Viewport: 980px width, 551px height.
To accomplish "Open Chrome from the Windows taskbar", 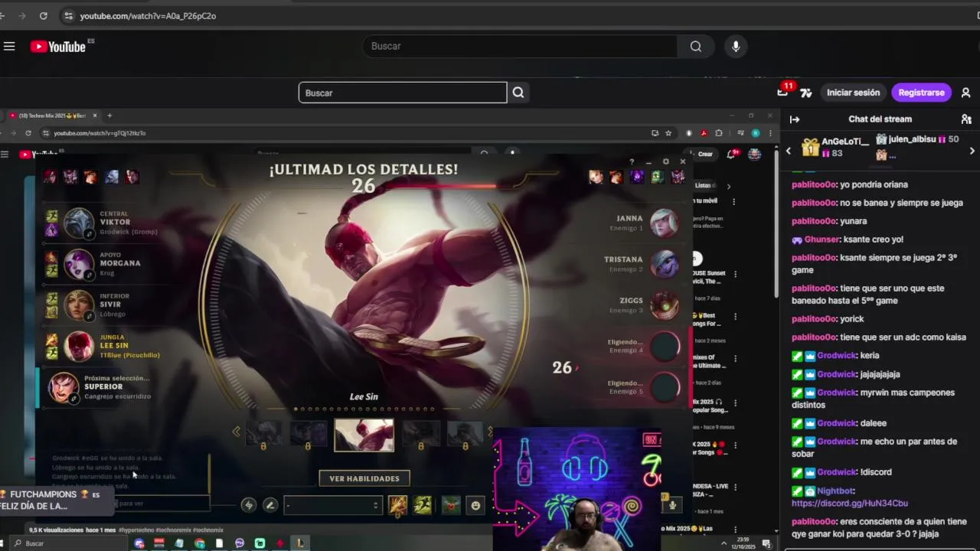I will click(x=199, y=543).
